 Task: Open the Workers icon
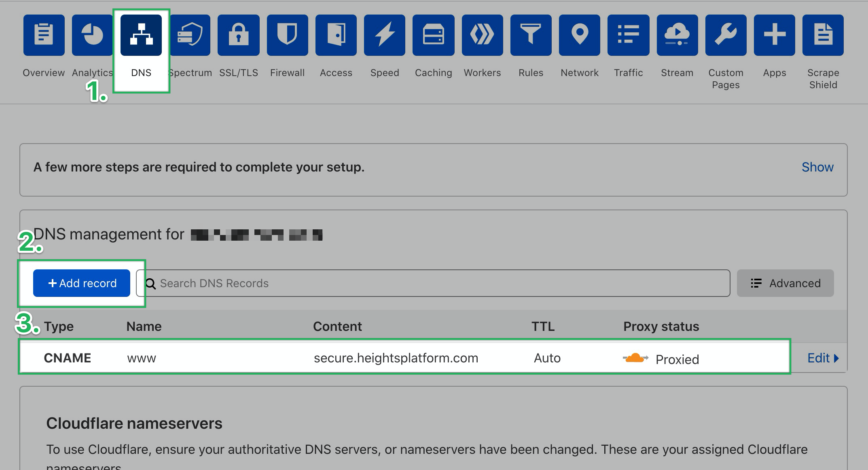[x=483, y=35]
